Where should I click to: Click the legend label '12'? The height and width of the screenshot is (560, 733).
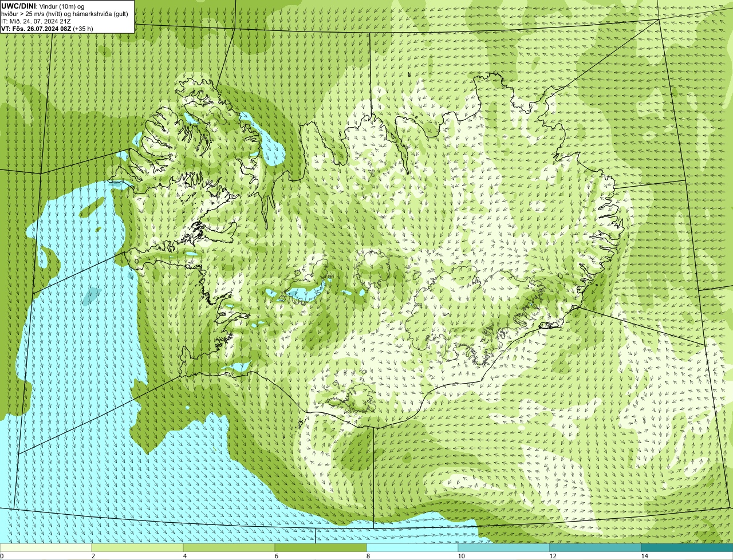[553, 556]
